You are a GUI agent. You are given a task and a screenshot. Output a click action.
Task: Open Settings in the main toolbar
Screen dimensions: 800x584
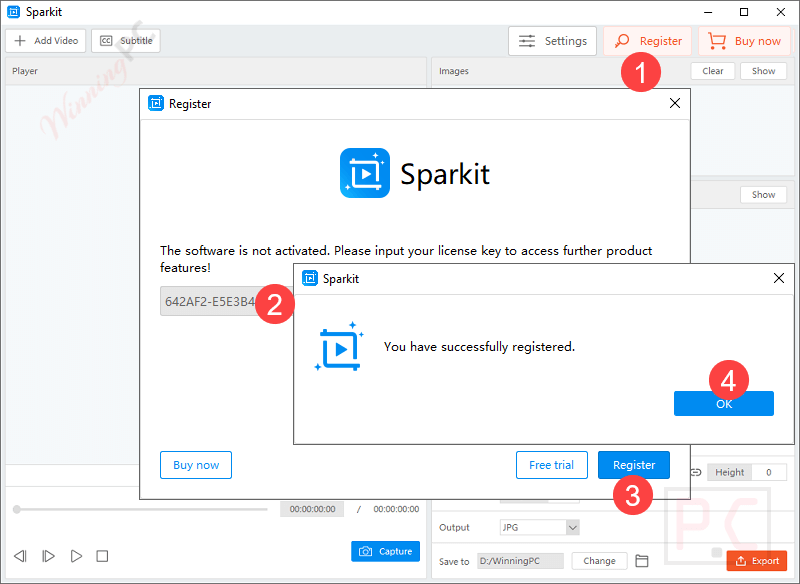pos(553,41)
